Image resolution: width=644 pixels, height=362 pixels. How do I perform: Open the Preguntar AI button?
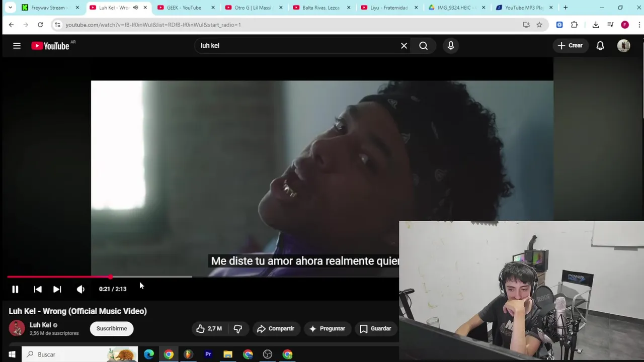click(327, 329)
